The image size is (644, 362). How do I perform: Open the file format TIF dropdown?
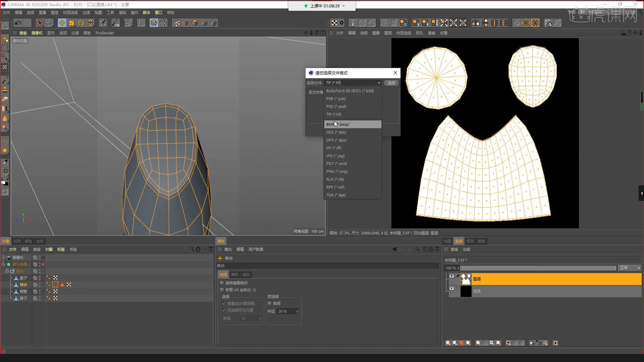point(353,83)
